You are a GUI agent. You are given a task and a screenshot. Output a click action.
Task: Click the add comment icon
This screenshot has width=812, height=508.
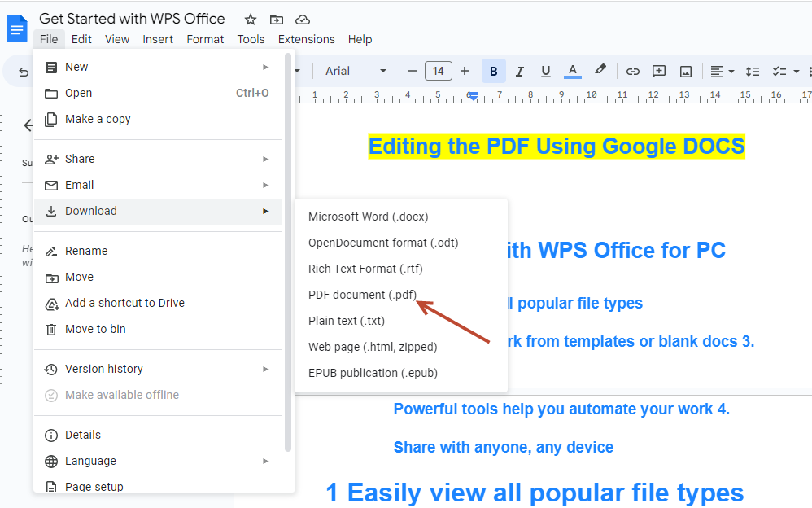coord(659,71)
